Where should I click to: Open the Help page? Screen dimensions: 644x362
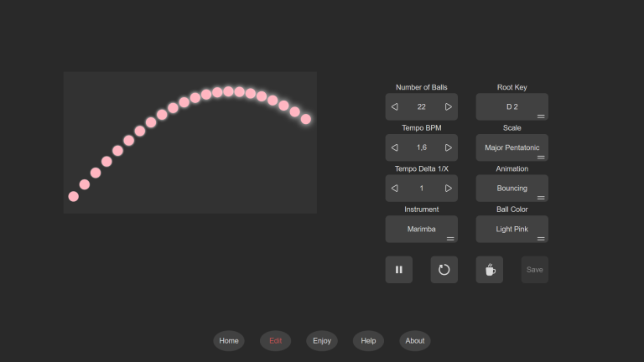pyautogui.click(x=368, y=341)
